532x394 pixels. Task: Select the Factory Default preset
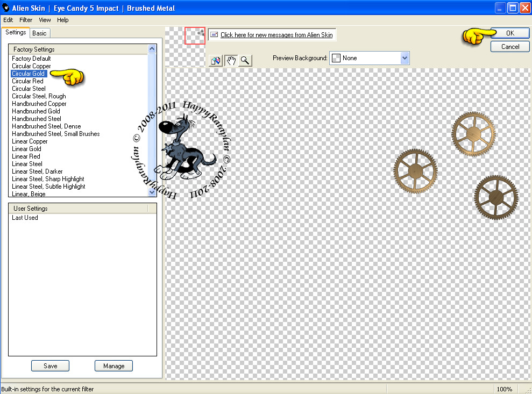(x=31, y=59)
